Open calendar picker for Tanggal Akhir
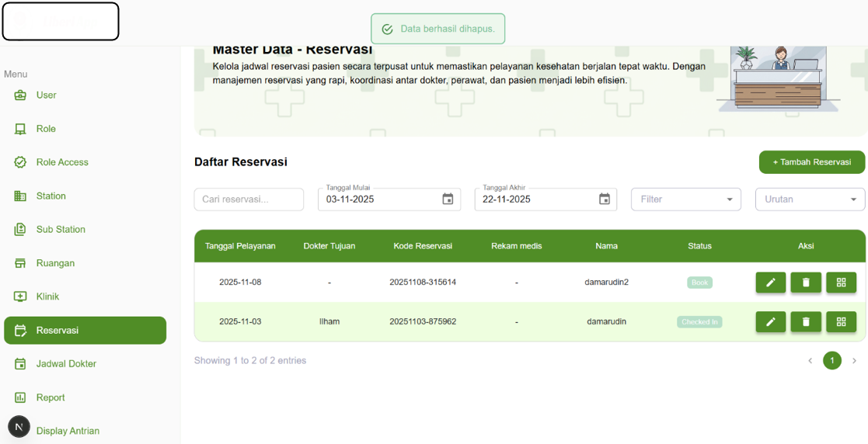 [x=605, y=199]
